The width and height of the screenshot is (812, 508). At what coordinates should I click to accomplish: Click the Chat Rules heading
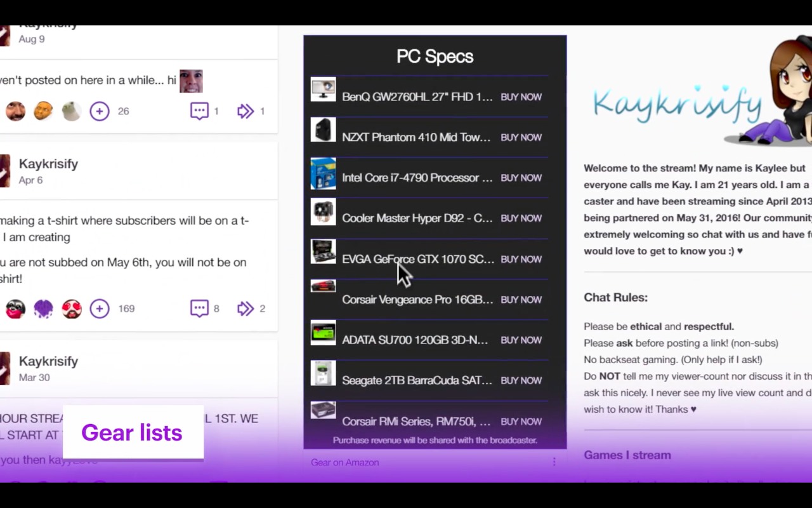point(615,297)
